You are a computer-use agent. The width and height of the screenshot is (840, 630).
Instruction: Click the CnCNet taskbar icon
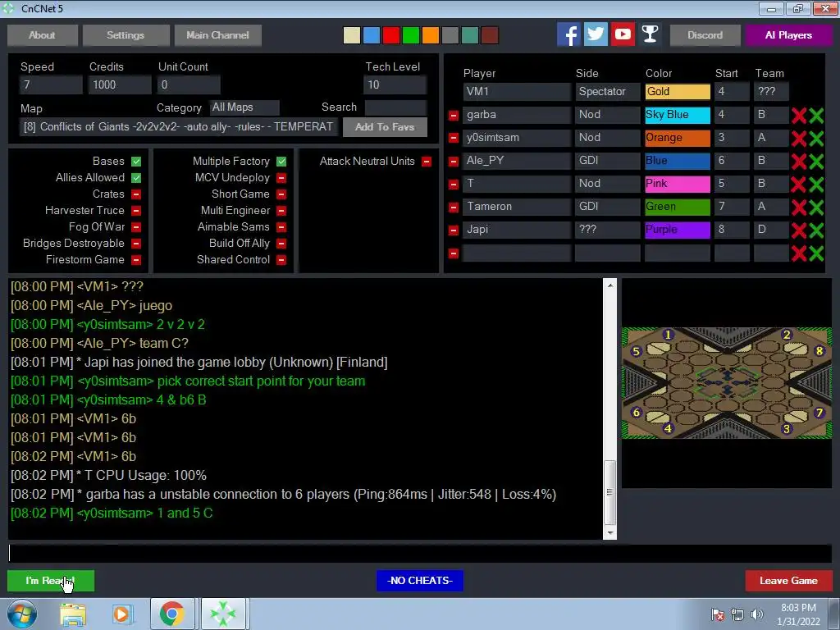coord(223,614)
